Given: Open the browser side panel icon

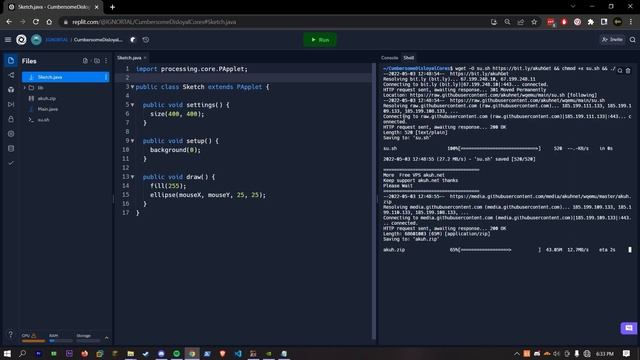Looking at the screenshot, I should point(604,22).
